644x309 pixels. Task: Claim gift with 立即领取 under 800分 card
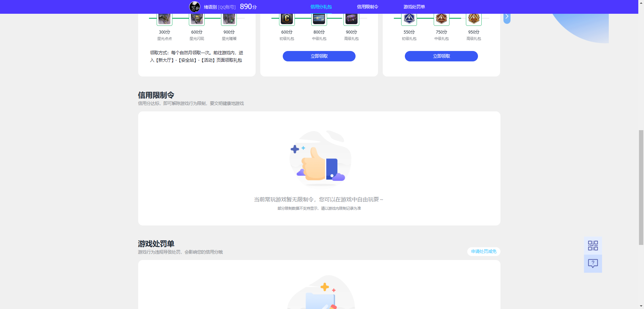pyautogui.click(x=319, y=56)
